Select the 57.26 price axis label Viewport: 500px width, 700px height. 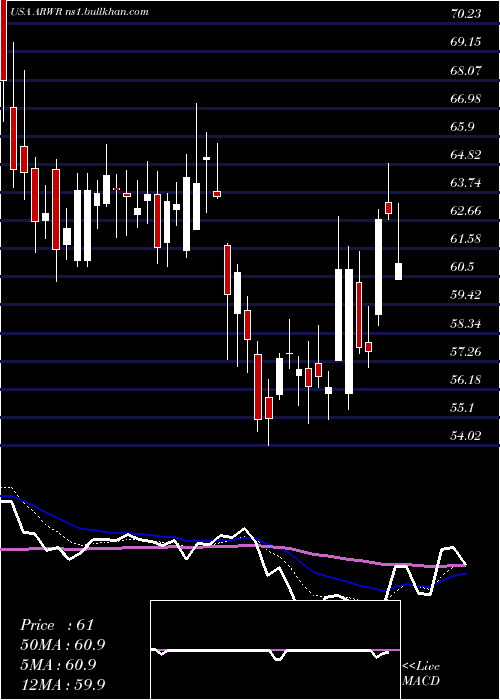tap(466, 351)
